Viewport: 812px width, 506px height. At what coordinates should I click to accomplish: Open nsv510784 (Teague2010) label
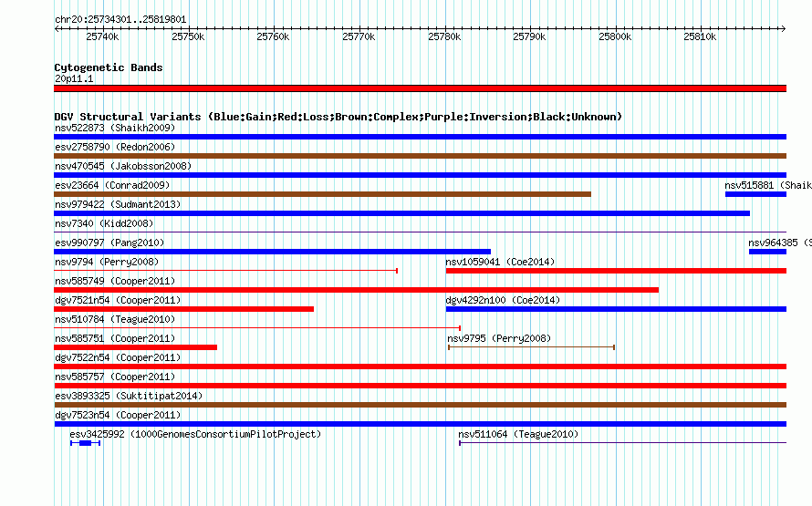coord(115,319)
